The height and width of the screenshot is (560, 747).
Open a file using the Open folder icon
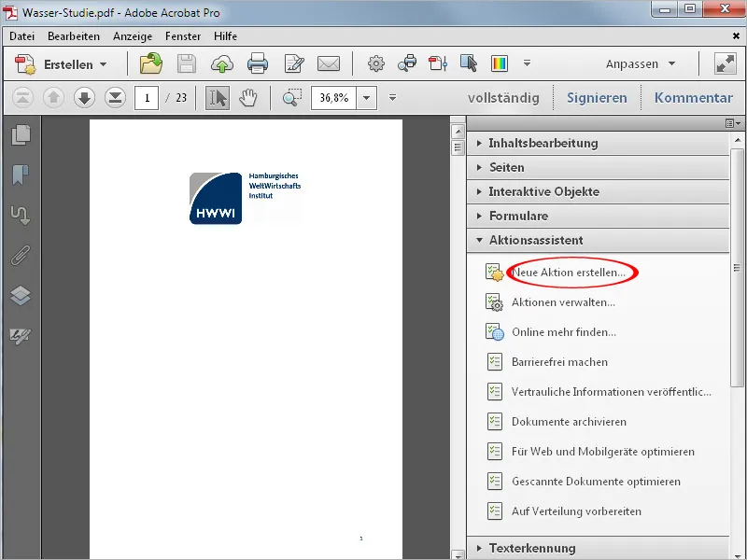coord(150,63)
